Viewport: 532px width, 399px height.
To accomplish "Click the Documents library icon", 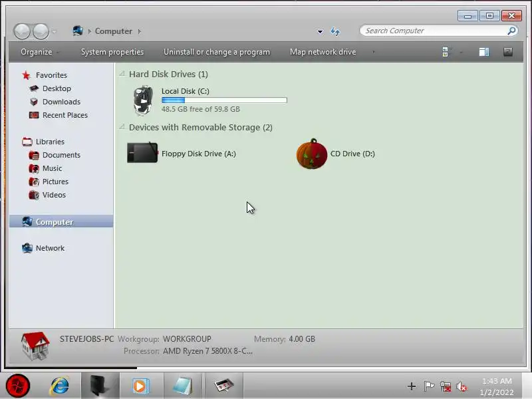I will [34, 155].
